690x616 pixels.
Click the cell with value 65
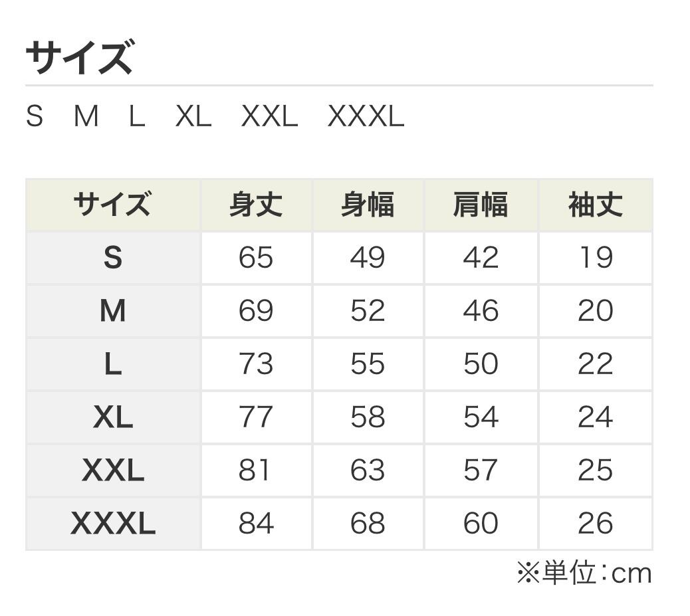tap(256, 258)
